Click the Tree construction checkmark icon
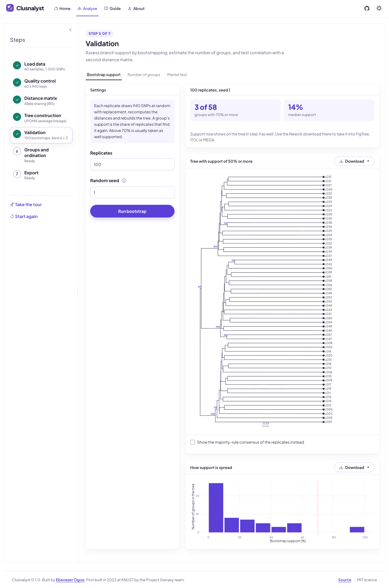Image resolution: width=389 pixels, height=588 pixels. [x=17, y=117]
